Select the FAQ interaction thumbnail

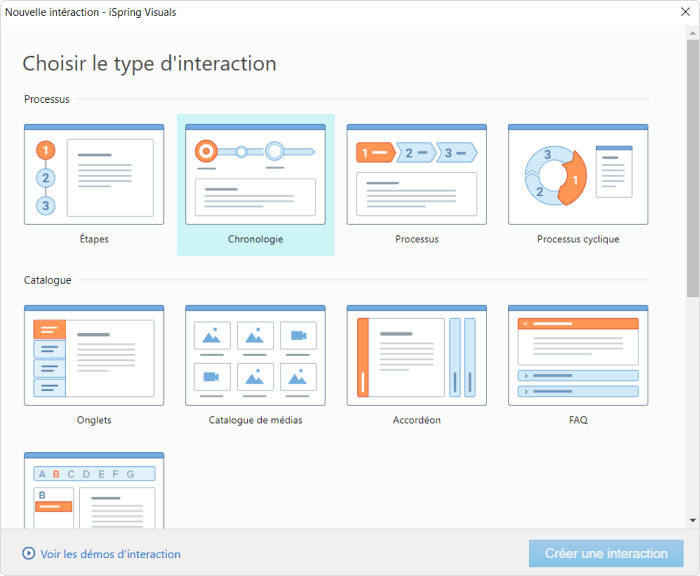[x=578, y=355]
